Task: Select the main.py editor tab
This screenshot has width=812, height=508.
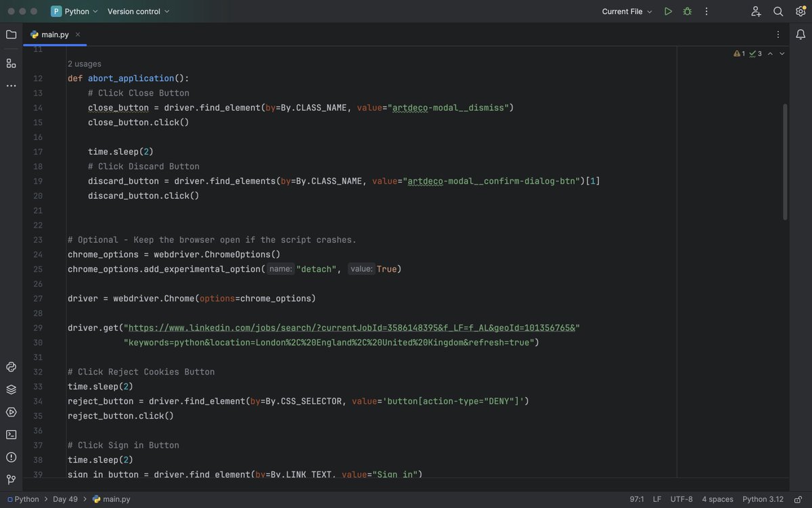Action: click(x=55, y=35)
